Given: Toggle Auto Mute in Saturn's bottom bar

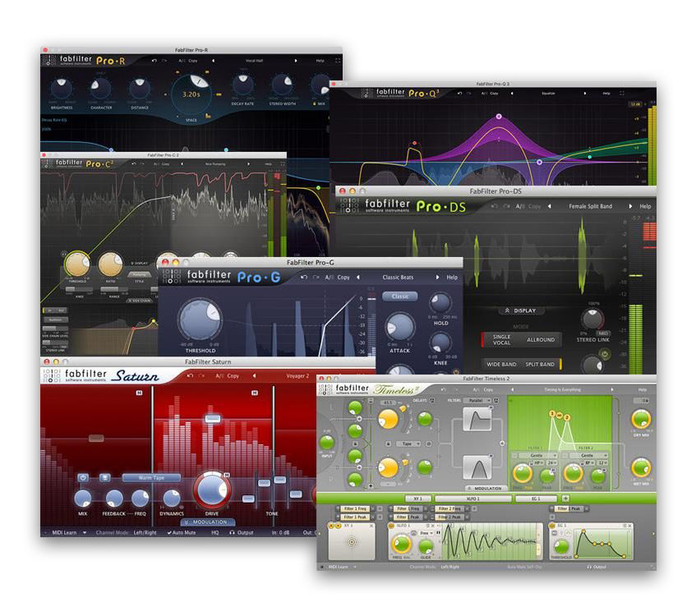Looking at the screenshot, I should (181, 532).
